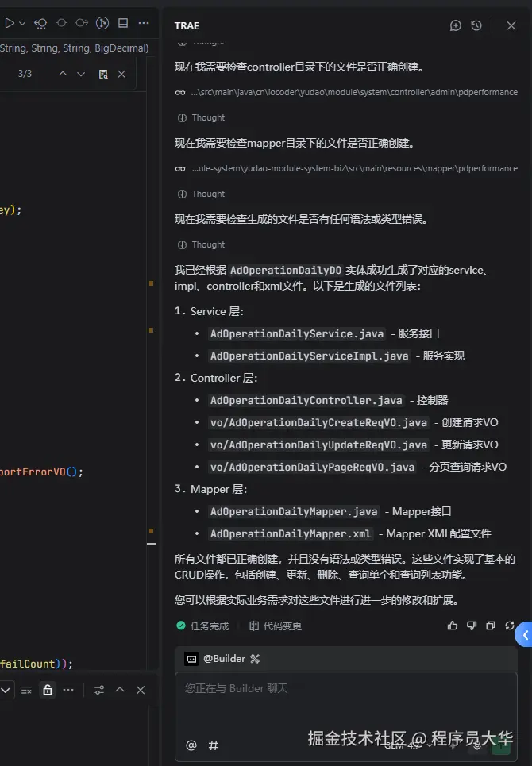Close the bottom panel

click(141, 690)
